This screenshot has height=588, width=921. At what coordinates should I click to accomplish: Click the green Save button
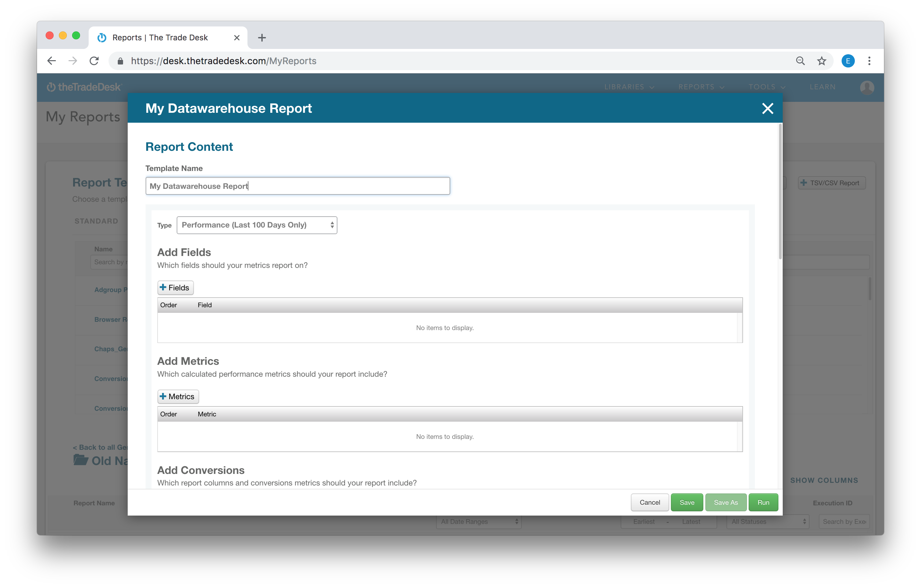click(x=686, y=502)
